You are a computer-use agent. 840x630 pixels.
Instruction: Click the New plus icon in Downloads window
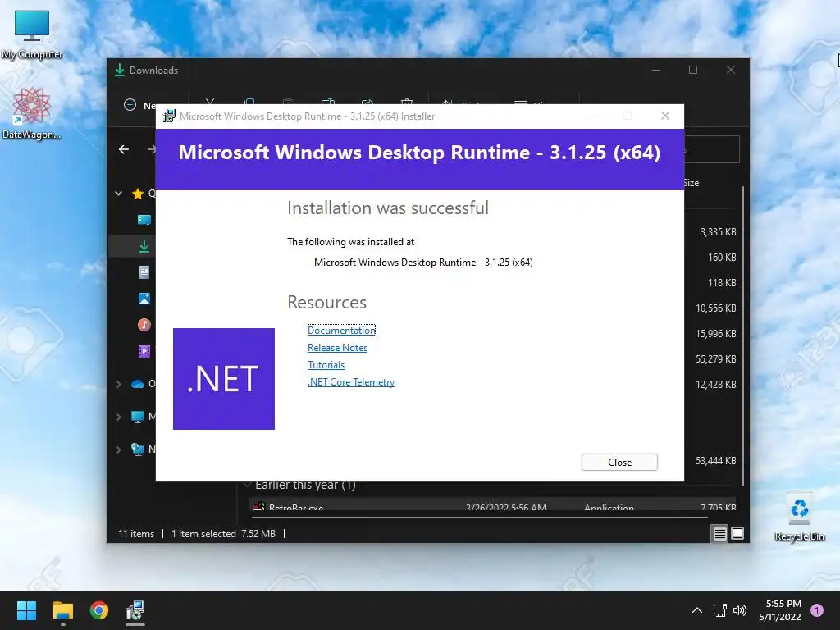(130, 105)
